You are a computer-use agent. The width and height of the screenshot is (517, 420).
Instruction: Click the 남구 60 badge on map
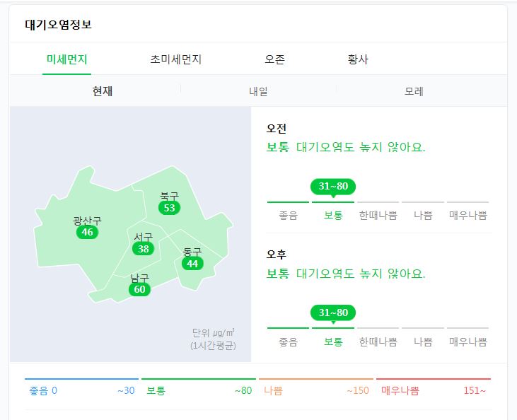click(139, 289)
